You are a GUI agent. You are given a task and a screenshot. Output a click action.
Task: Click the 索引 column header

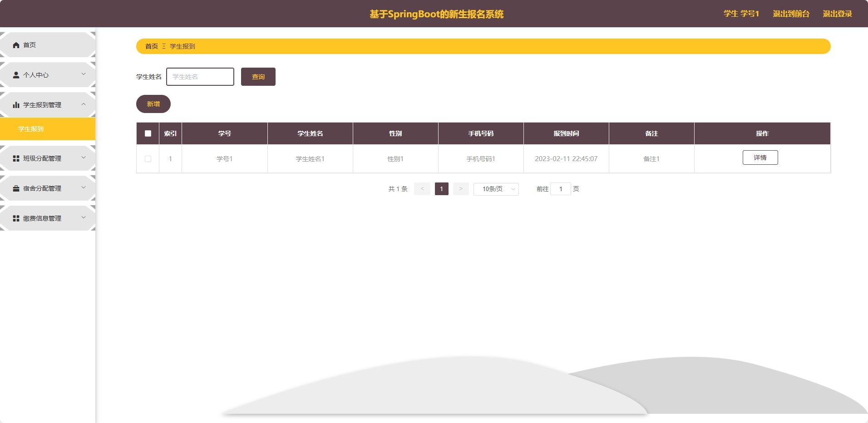(170, 133)
